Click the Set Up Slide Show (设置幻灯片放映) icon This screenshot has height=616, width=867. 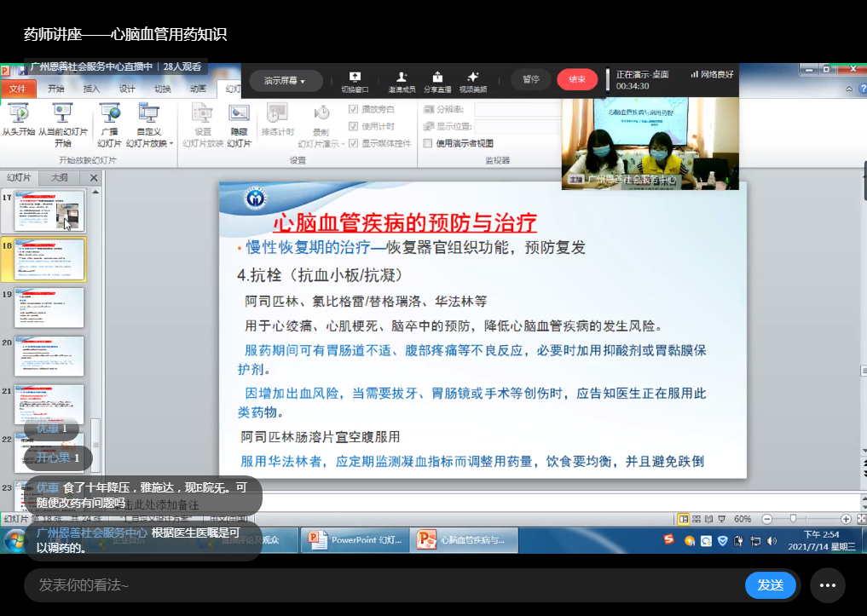[202, 125]
